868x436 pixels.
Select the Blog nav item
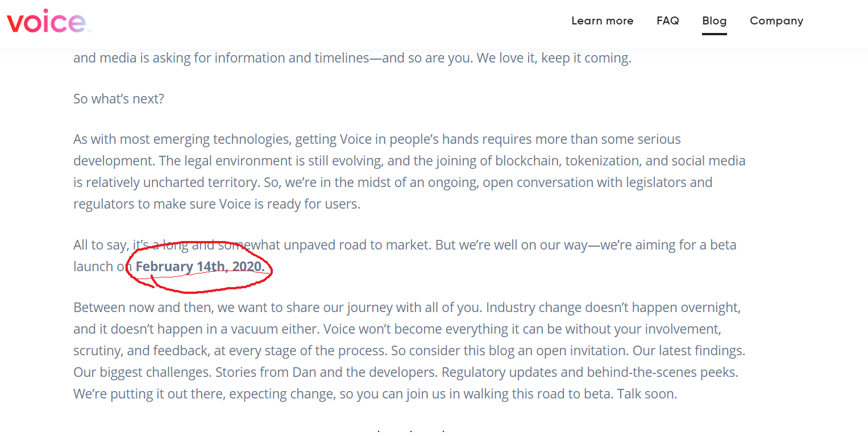(714, 21)
